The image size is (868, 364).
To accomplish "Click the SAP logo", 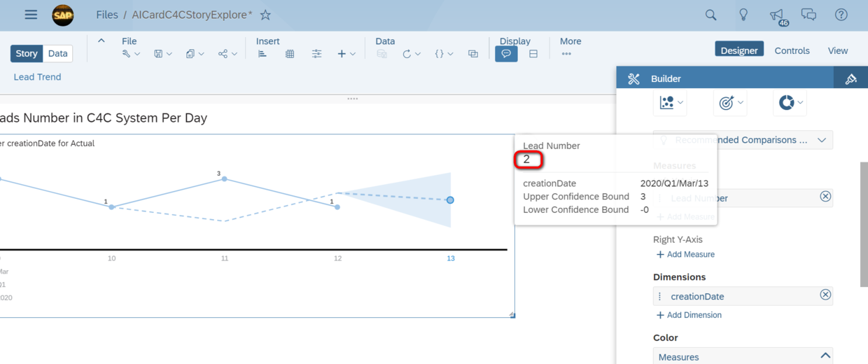I will pos(63,15).
